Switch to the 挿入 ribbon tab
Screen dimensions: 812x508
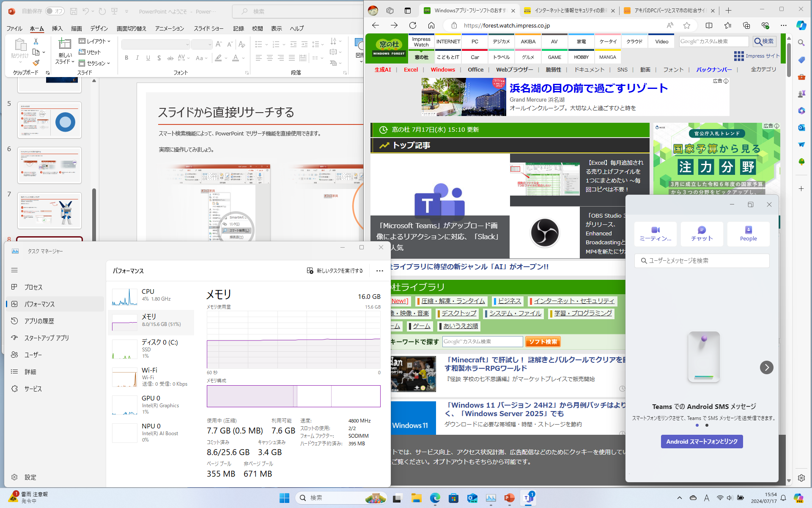click(x=57, y=28)
